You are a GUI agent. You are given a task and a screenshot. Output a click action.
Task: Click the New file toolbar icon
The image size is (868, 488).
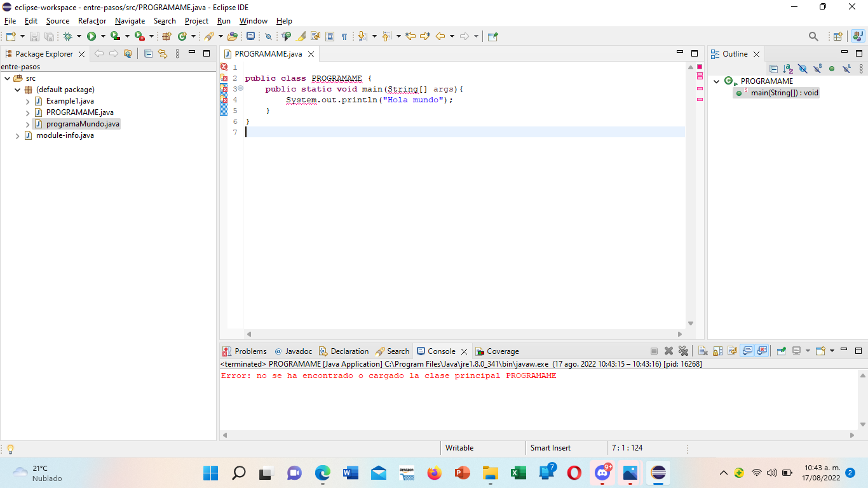[11, 36]
